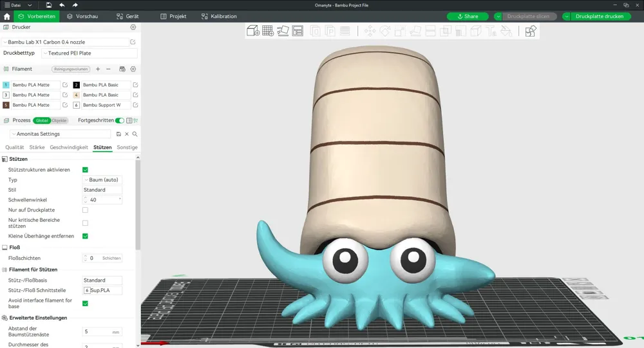Switch to the Gerät tab
The width and height of the screenshot is (644, 348).
128,17
